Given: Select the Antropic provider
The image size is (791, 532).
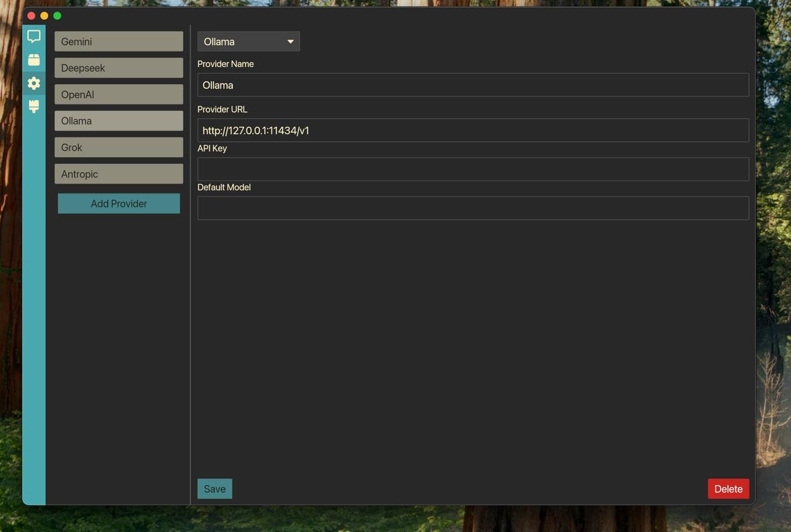Looking at the screenshot, I should point(119,174).
